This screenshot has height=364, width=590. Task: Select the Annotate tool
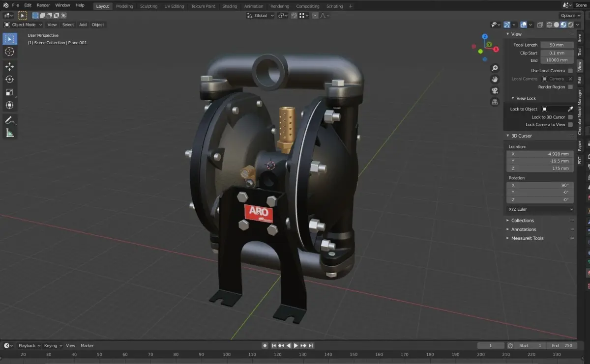click(x=10, y=120)
